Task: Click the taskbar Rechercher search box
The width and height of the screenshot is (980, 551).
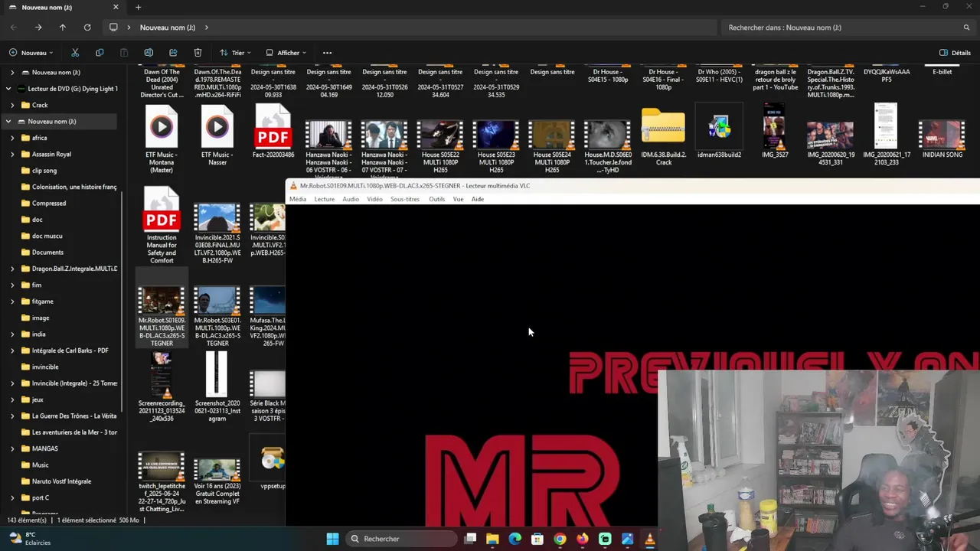Action: (402, 539)
